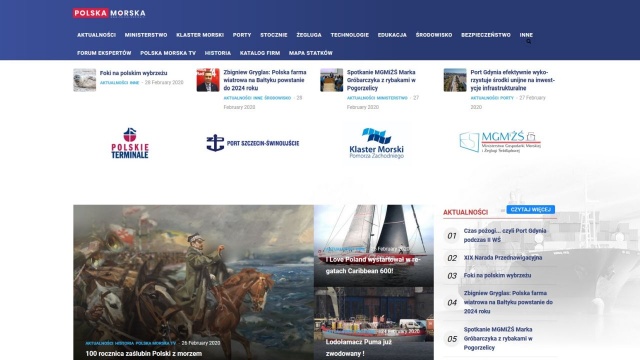Image resolution: width=640 pixels, height=360 pixels.
Task: Open sidebar item 01 Czas pożogi
Action: [x=505, y=235]
